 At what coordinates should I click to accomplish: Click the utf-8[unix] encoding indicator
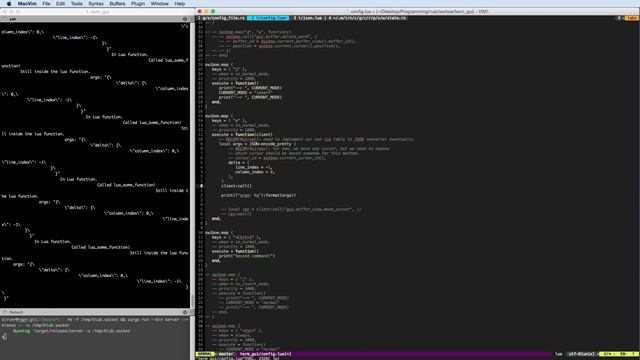(581, 354)
